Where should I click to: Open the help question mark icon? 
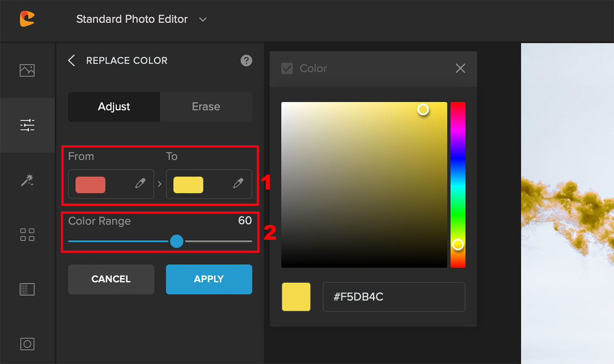pos(246,60)
